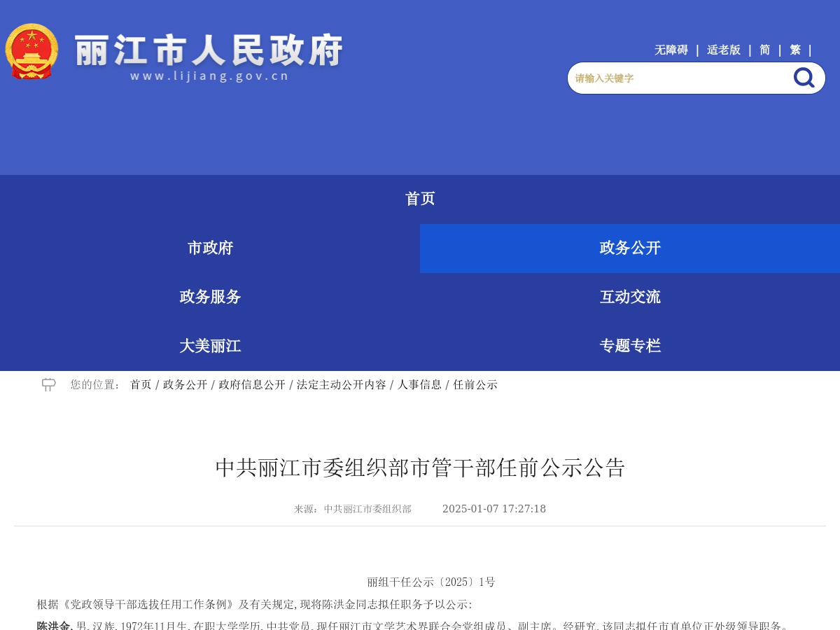
Task: Click the article title 中共丽江市委组织部市管干部任前公示公告
Action: coord(420,468)
